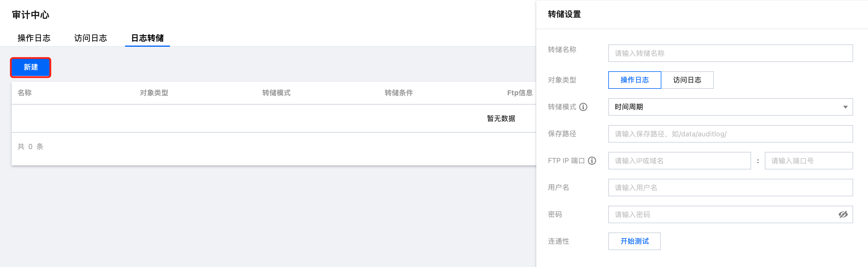Click the FTP IP or domain field

(679, 161)
